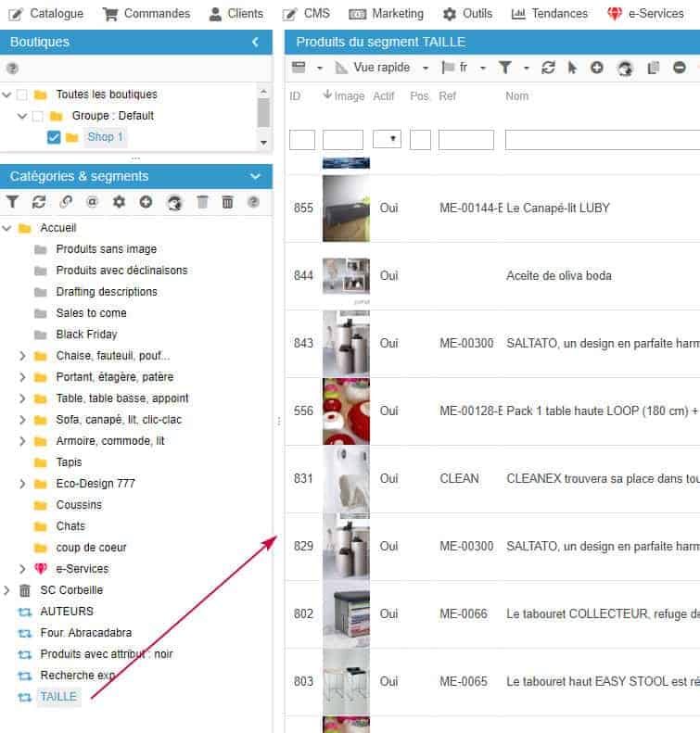Add a new category with plus icon
The width and height of the screenshot is (700, 733).
pyautogui.click(x=146, y=202)
